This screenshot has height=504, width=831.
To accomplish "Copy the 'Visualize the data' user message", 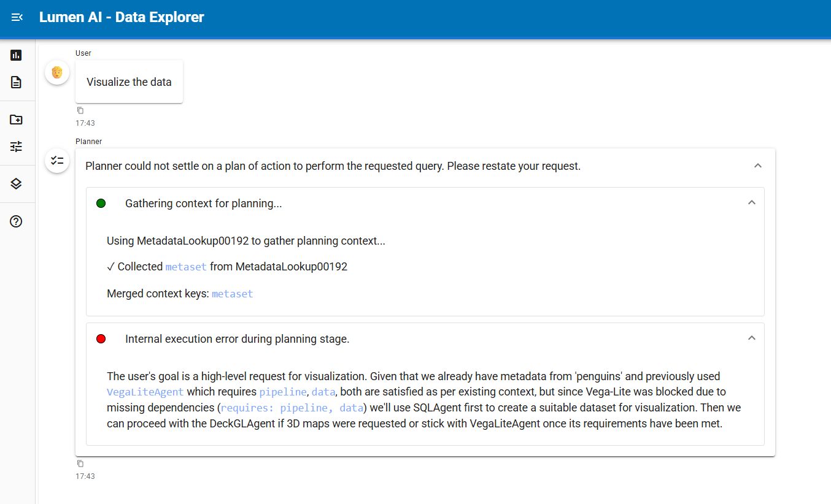I will click(x=80, y=110).
